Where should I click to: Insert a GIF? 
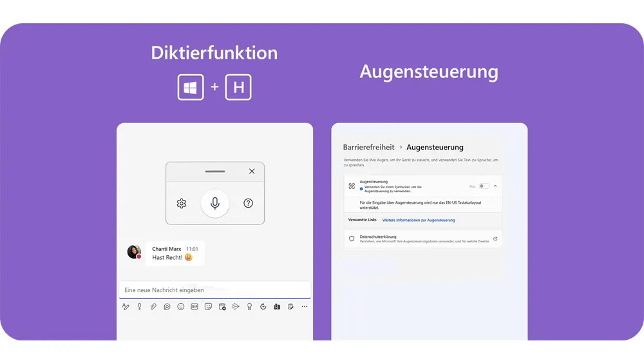click(194, 307)
